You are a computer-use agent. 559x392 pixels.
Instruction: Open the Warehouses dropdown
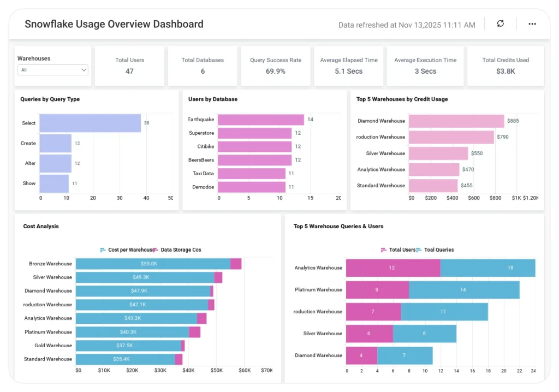tap(53, 70)
